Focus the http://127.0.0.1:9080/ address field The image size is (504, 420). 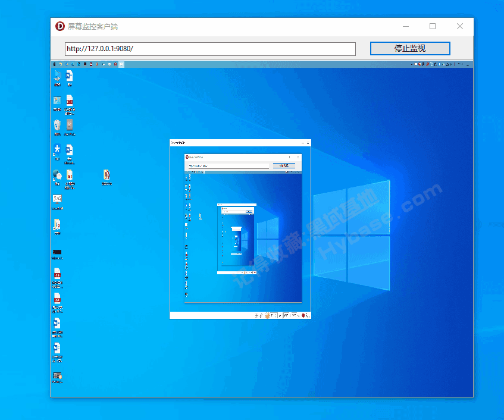210,49
